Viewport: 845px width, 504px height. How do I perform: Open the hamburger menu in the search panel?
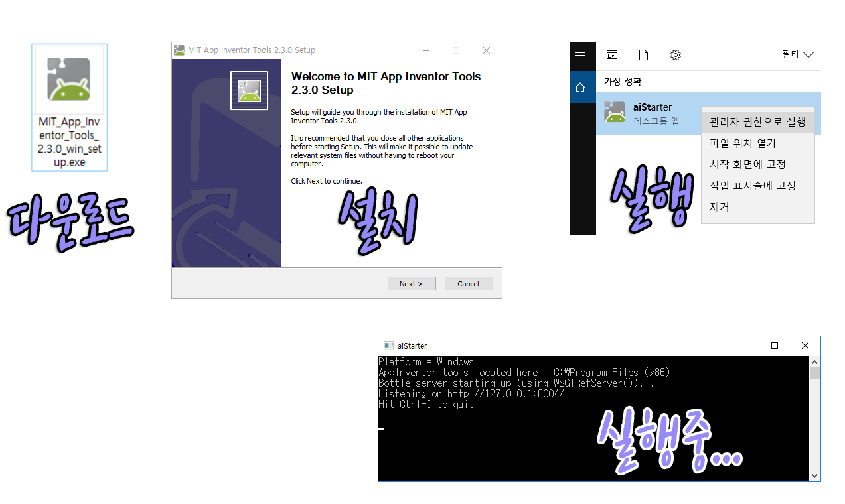point(580,55)
